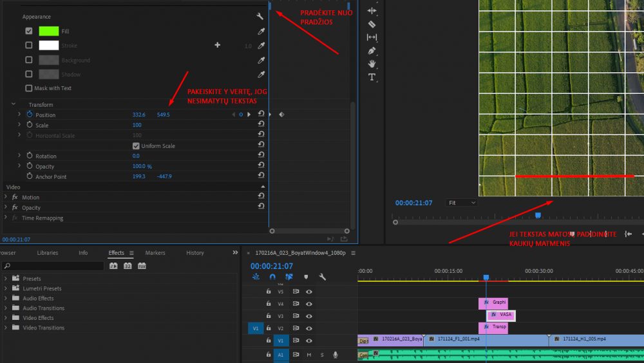Image resolution: width=644 pixels, height=363 pixels.
Task: Uncheck the Uniform Scale checkbox
Action: [136, 146]
